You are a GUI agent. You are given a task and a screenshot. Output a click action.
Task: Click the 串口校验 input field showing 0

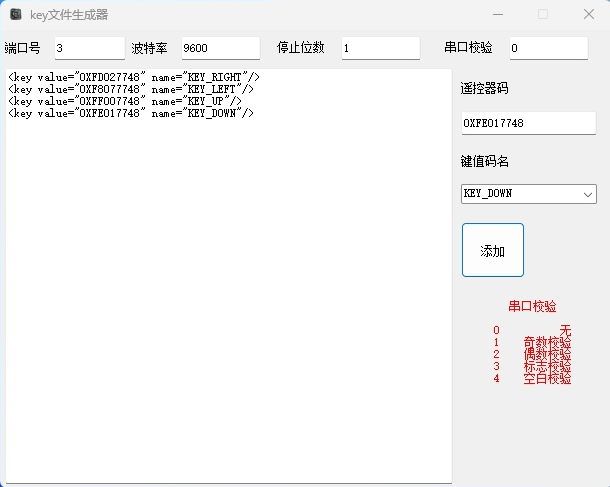547,48
